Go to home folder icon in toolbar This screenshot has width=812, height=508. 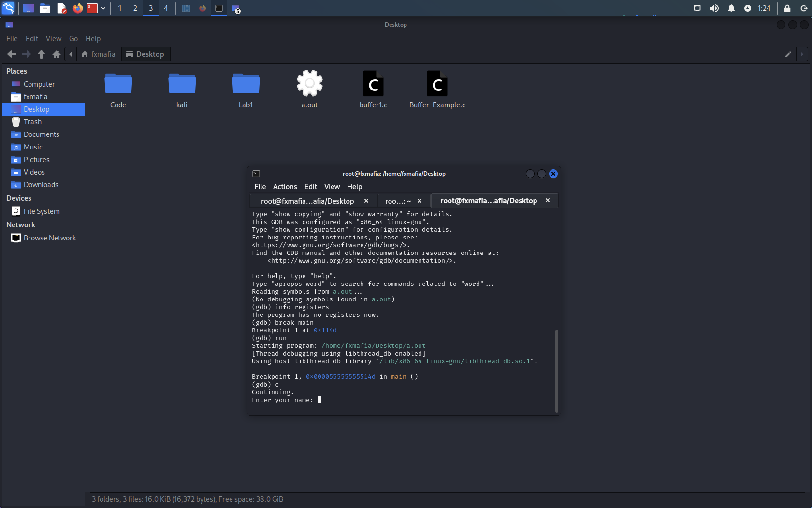click(56, 54)
